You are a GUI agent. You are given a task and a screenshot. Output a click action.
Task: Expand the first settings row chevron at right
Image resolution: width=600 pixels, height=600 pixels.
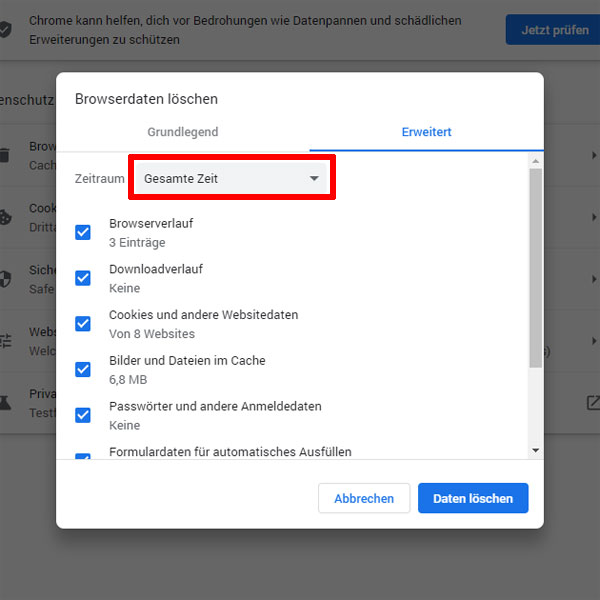tap(593, 155)
